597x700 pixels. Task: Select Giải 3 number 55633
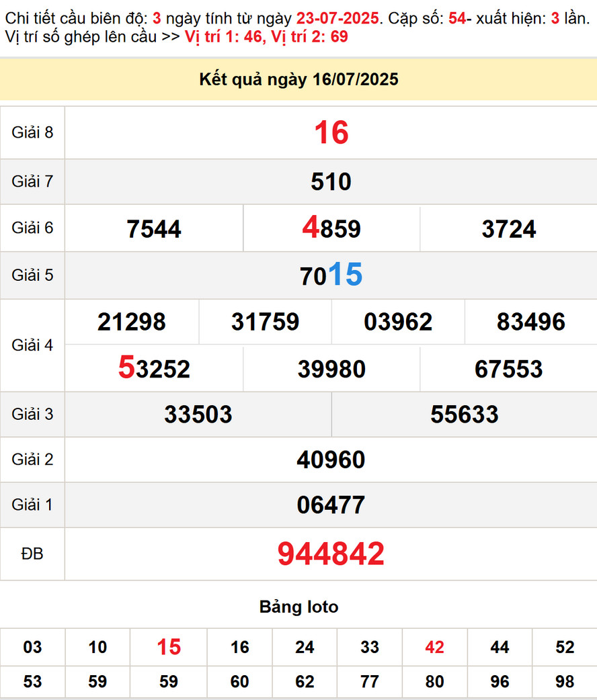coord(465,414)
